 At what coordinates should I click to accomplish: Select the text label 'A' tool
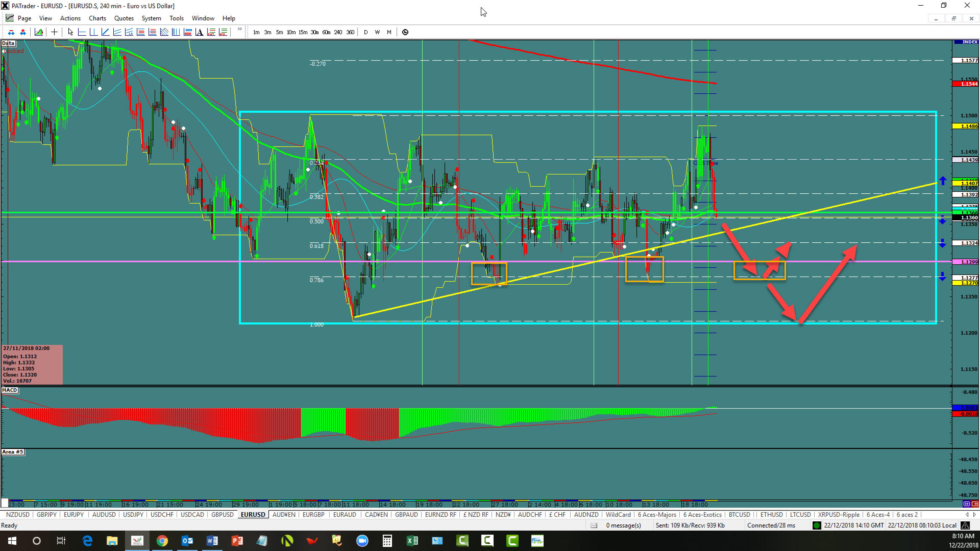click(199, 32)
